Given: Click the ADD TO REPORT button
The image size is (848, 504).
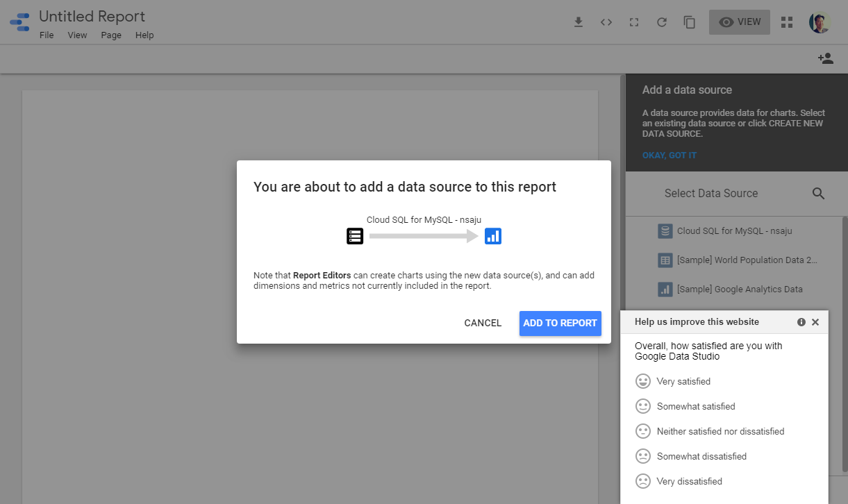Looking at the screenshot, I should (560, 323).
